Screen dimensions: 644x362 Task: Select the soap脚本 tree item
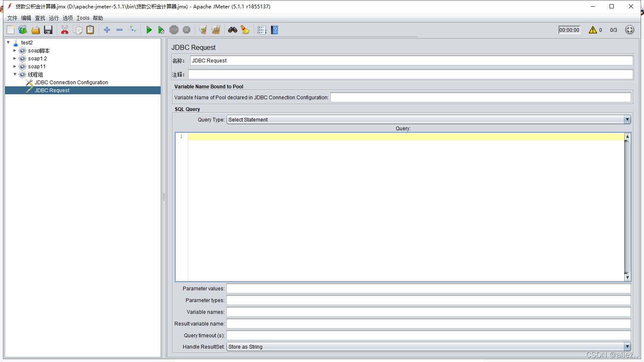tap(39, 50)
